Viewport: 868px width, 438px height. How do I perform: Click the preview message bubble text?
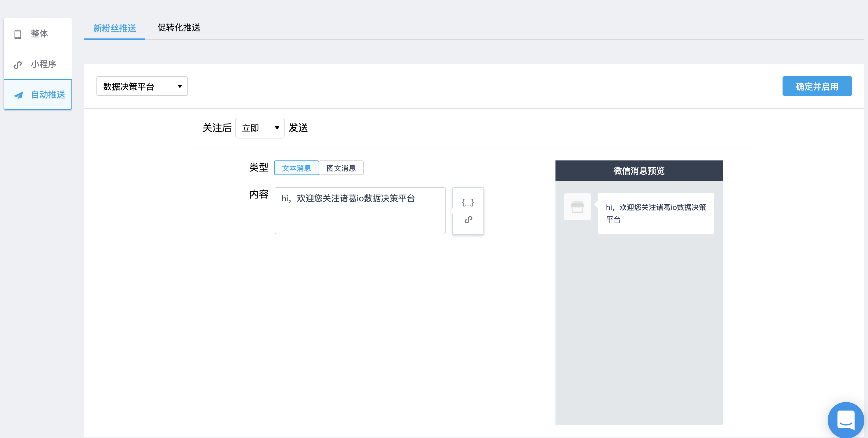656,213
